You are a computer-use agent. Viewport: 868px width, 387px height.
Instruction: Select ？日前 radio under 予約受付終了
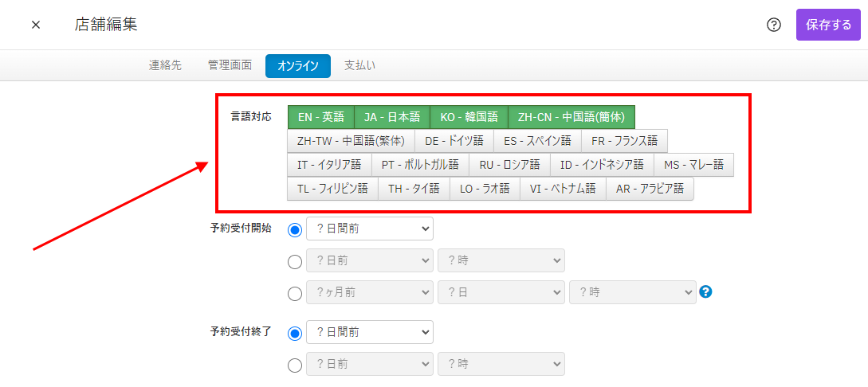click(295, 364)
